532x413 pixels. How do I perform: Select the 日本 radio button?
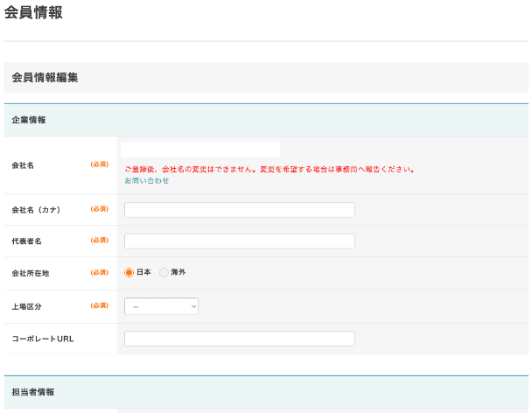tap(129, 272)
